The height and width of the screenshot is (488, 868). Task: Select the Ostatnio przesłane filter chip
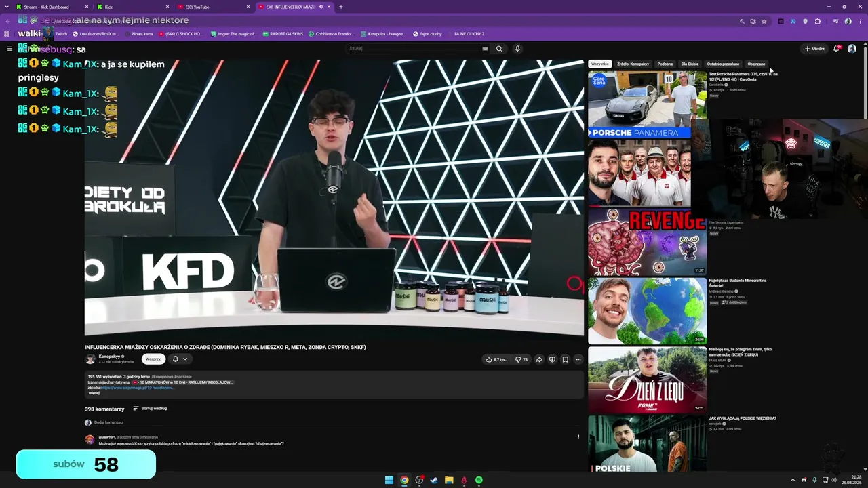pos(723,64)
